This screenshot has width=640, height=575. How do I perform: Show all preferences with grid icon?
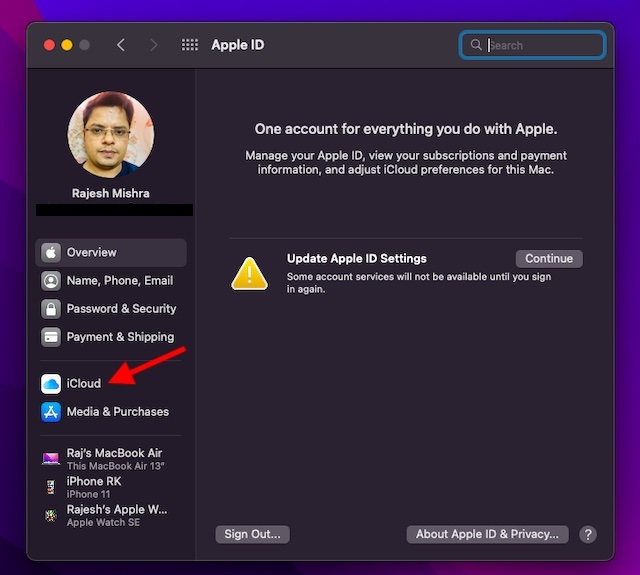(x=189, y=45)
